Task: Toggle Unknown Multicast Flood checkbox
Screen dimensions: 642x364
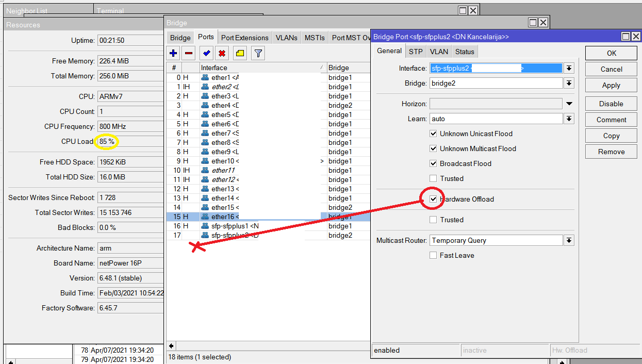Action: coord(433,148)
